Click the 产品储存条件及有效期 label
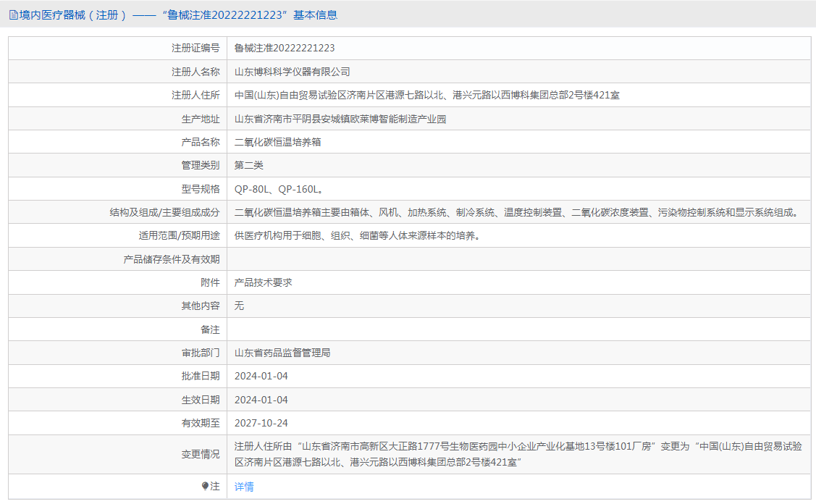Image resolution: width=816 pixels, height=504 pixels. coord(171,259)
